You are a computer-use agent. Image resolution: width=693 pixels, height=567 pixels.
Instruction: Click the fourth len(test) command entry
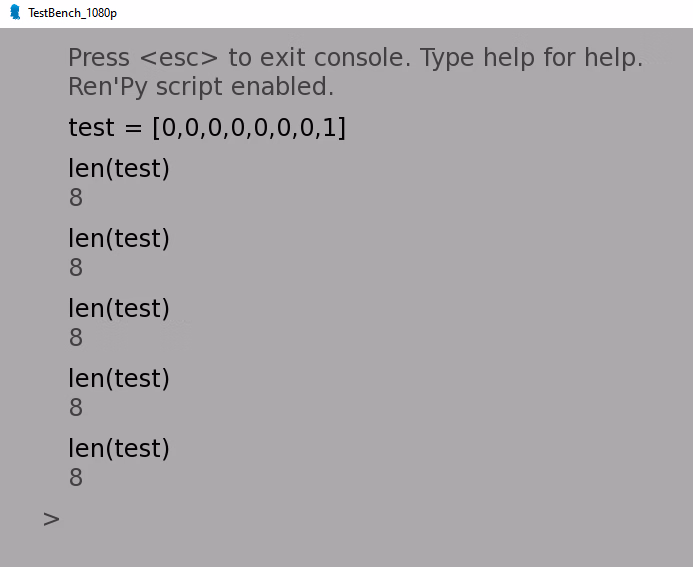pyautogui.click(x=119, y=378)
